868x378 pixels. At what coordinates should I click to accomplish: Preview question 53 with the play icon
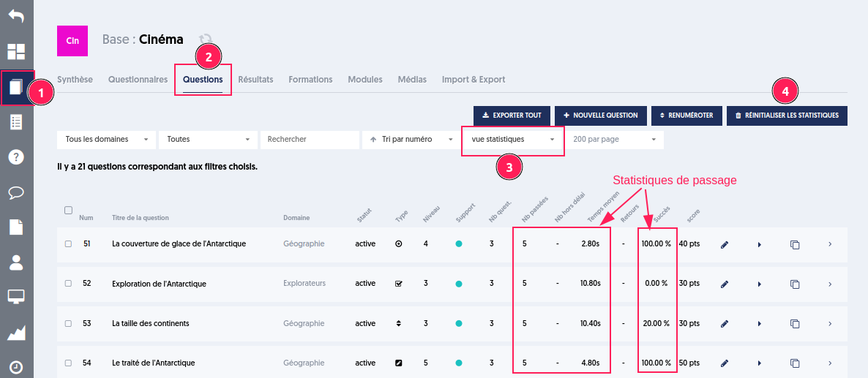760,324
